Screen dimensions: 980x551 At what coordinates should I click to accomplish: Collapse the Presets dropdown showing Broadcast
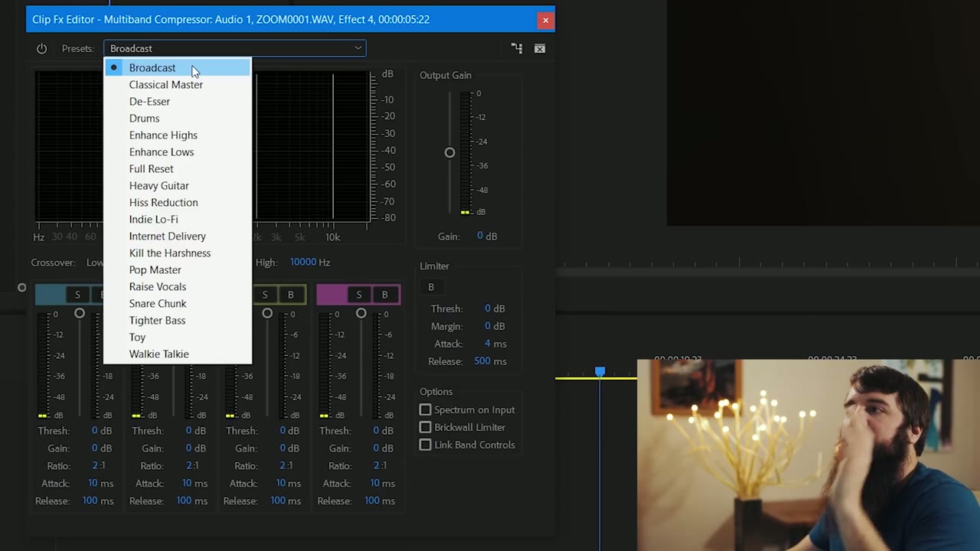235,48
